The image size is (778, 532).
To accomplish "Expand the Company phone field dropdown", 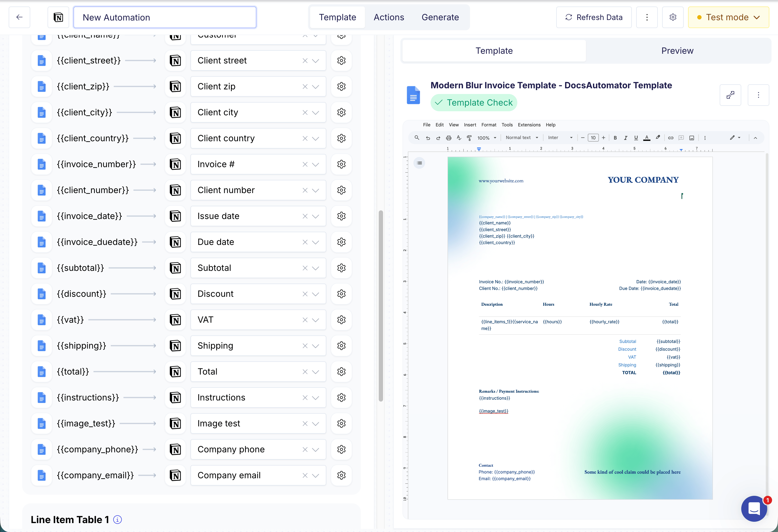I will 316,450.
